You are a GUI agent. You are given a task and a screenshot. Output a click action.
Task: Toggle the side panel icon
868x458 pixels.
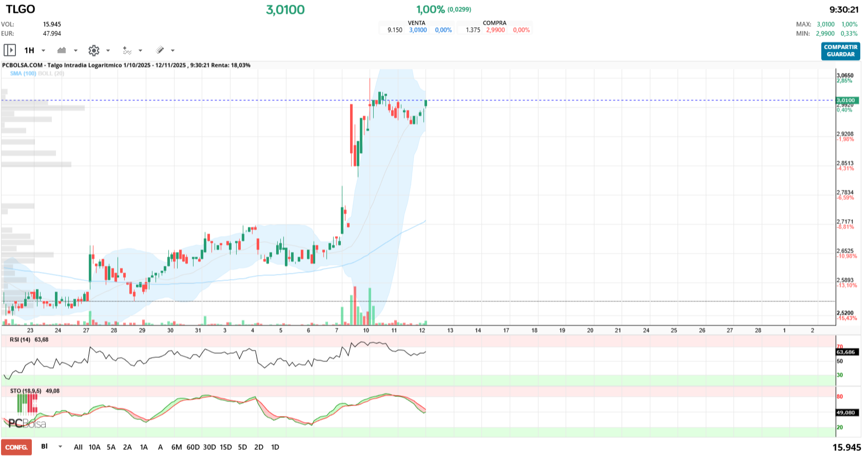click(x=10, y=50)
